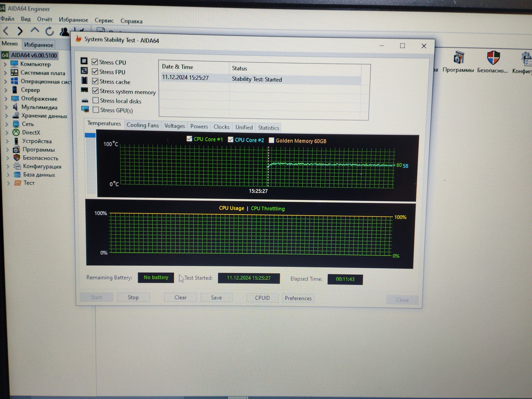
Task: Click the Up arrow in AIDA64 toolbar
Action: click(x=35, y=30)
